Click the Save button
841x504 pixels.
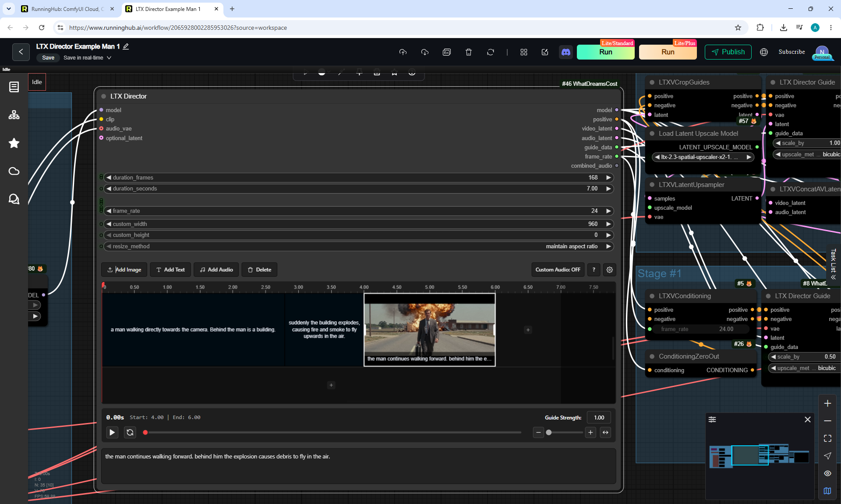point(48,58)
